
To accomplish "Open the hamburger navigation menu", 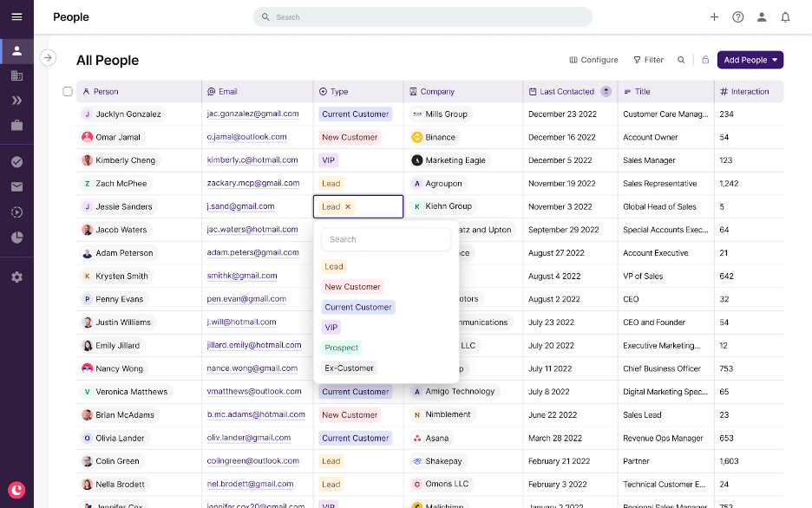I will point(16,16).
